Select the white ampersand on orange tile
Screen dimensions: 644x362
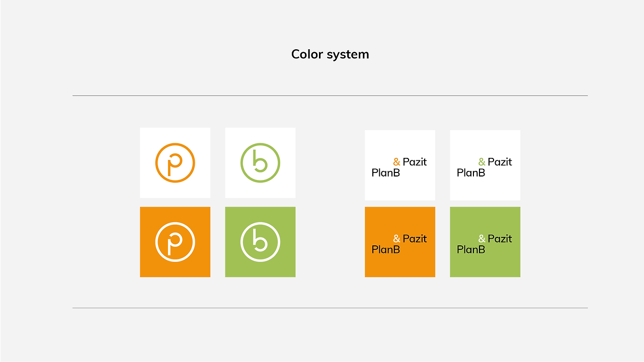tap(396, 239)
